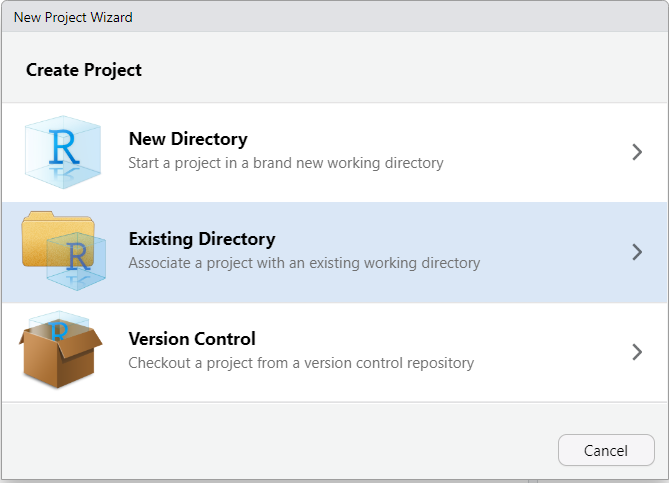The height and width of the screenshot is (483, 669).
Task: Pick the Version Control title
Action: click(x=192, y=339)
